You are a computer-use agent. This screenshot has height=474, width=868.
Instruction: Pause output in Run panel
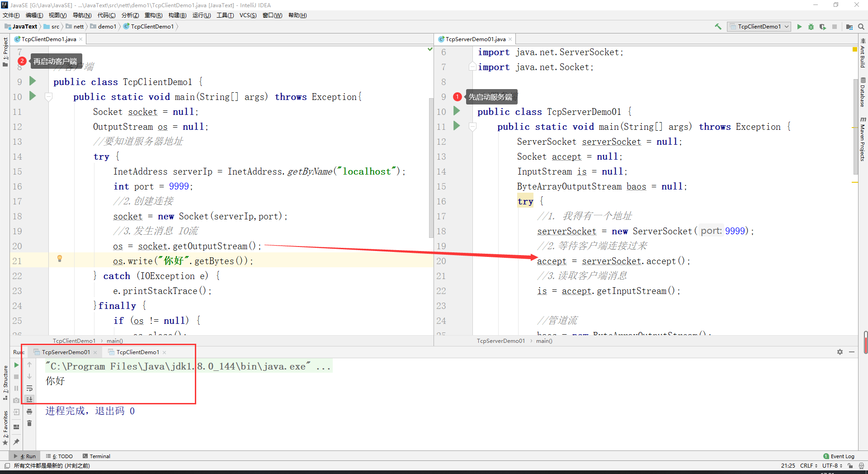16,389
